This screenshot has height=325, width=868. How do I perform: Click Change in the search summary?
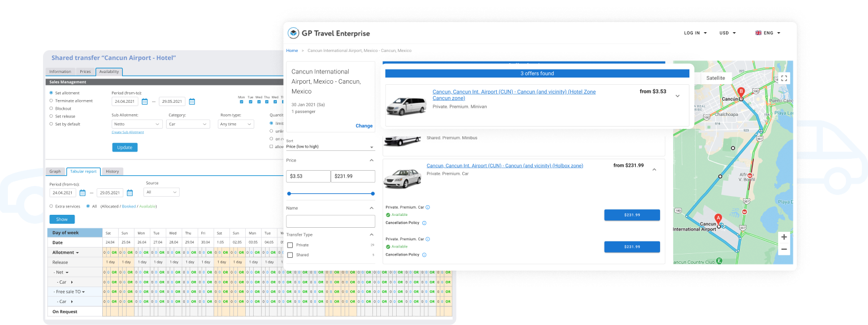point(364,126)
